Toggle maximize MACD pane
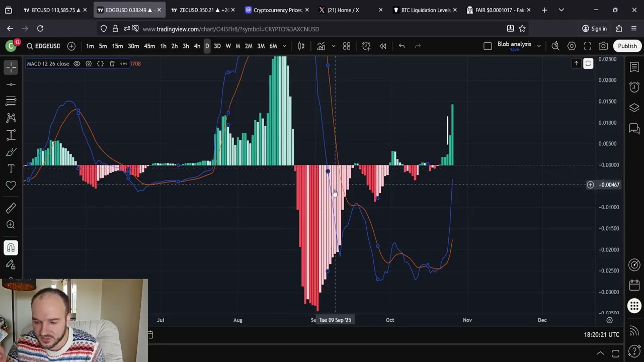This screenshot has width=644, height=362. pyautogui.click(x=588, y=63)
